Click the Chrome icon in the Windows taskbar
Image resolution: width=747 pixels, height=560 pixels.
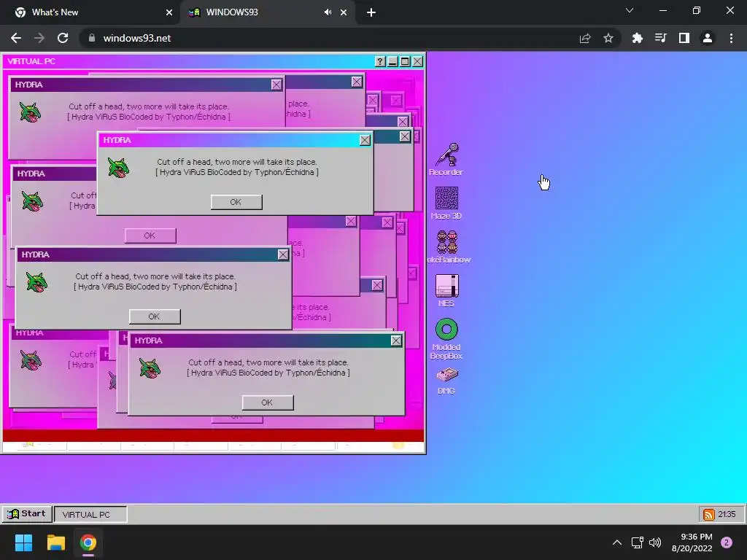tap(88, 542)
